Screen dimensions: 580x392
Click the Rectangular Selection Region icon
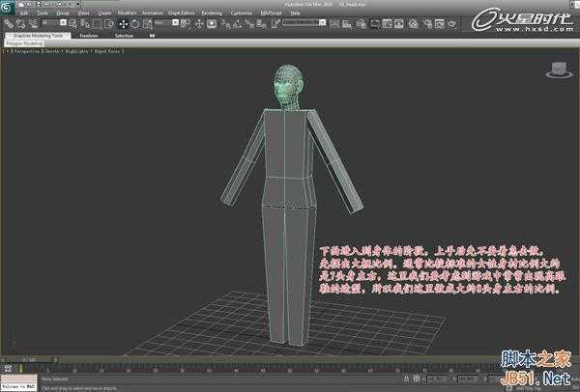pos(98,24)
